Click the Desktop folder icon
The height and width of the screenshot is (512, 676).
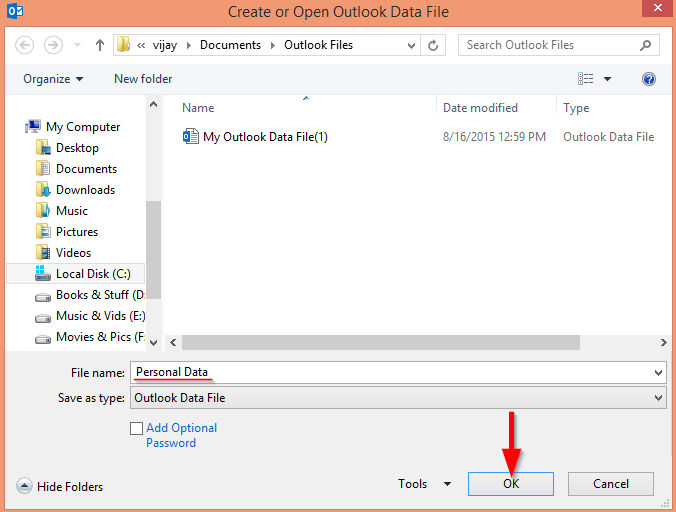coord(43,148)
